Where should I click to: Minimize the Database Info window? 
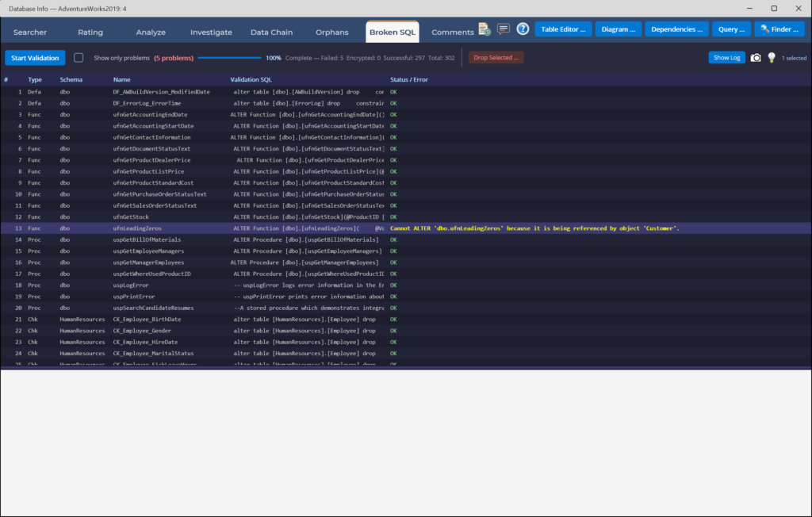pyautogui.click(x=749, y=8)
